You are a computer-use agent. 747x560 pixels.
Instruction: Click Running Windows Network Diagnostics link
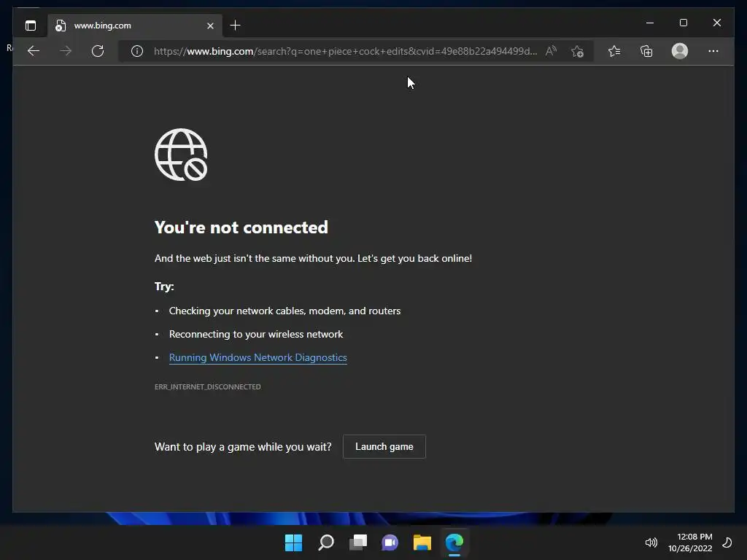(258, 357)
